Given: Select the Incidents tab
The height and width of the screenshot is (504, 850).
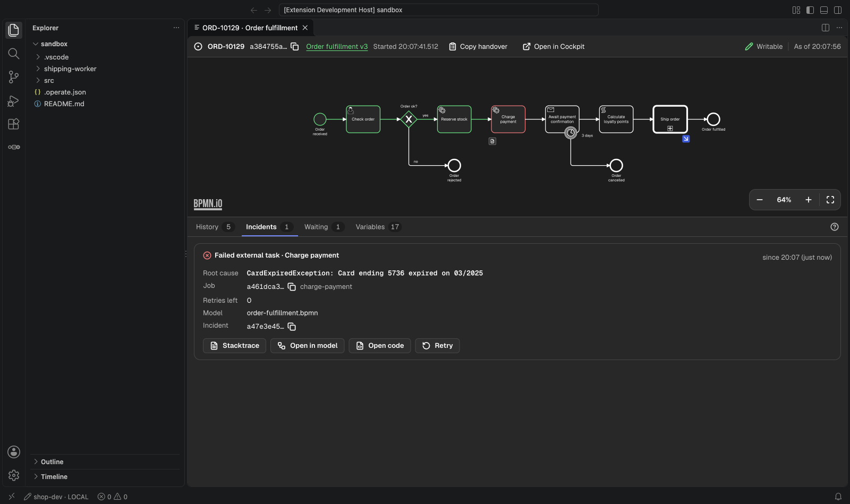Looking at the screenshot, I should tap(269, 227).
